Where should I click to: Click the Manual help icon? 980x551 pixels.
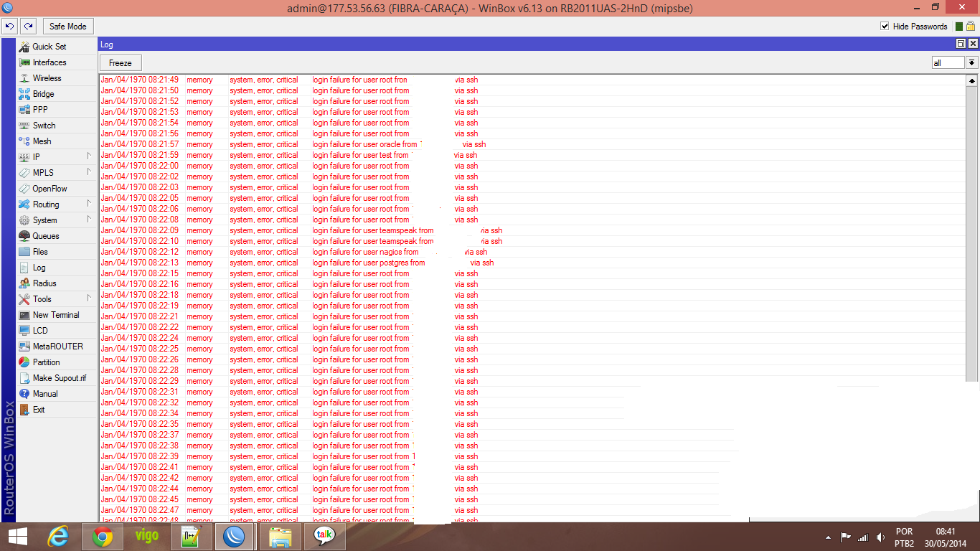pos(24,394)
